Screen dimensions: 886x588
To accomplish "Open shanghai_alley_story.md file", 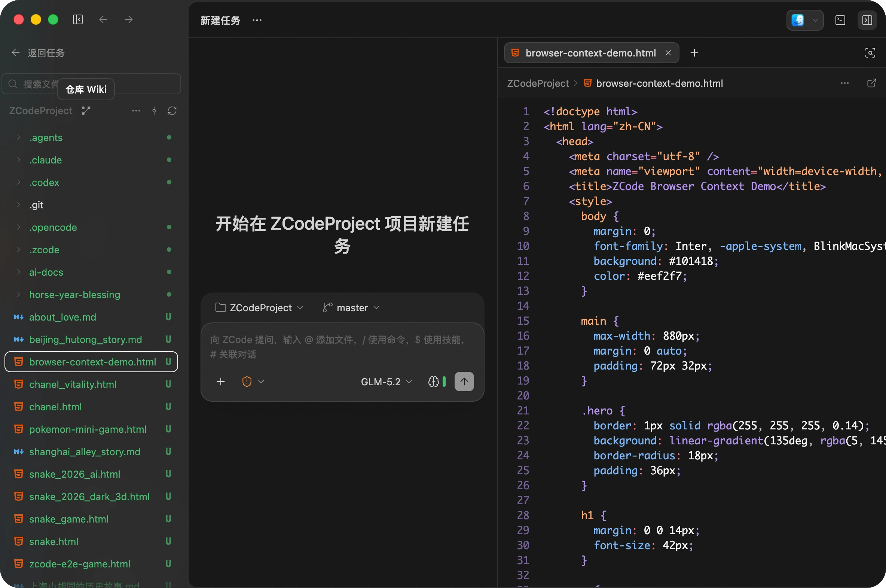I will (x=91, y=452).
